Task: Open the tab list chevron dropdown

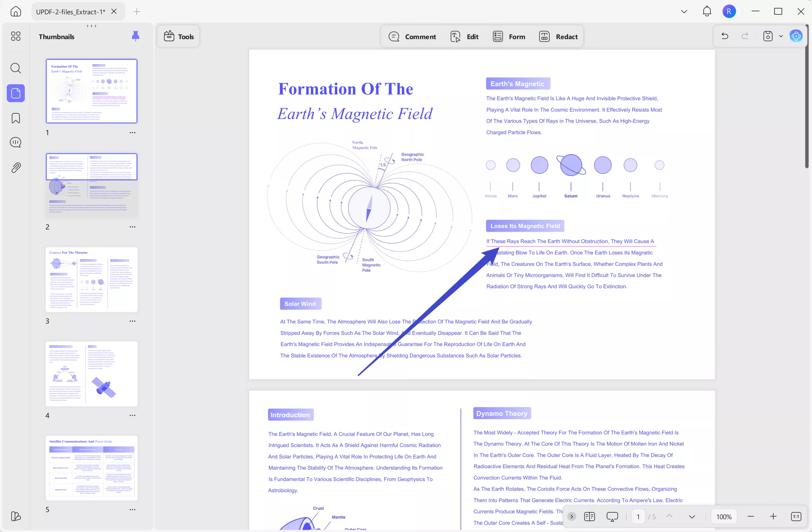Action: click(x=684, y=11)
